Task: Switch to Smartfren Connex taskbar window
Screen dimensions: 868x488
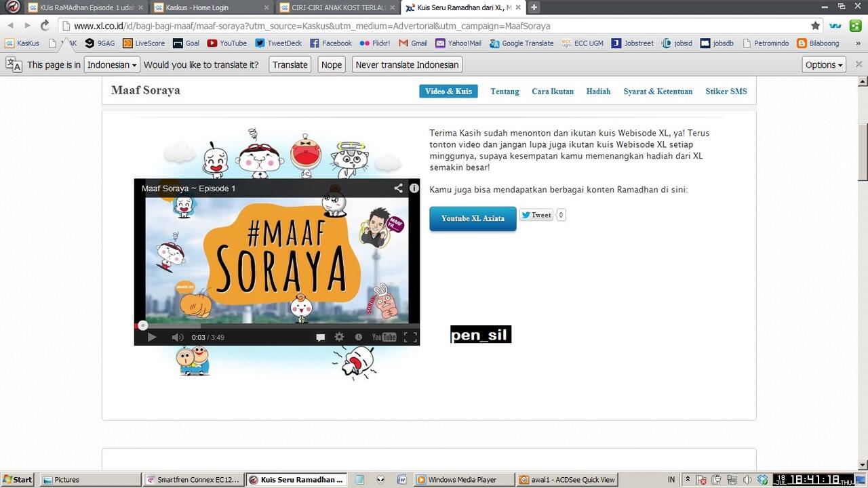Action: point(193,479)
